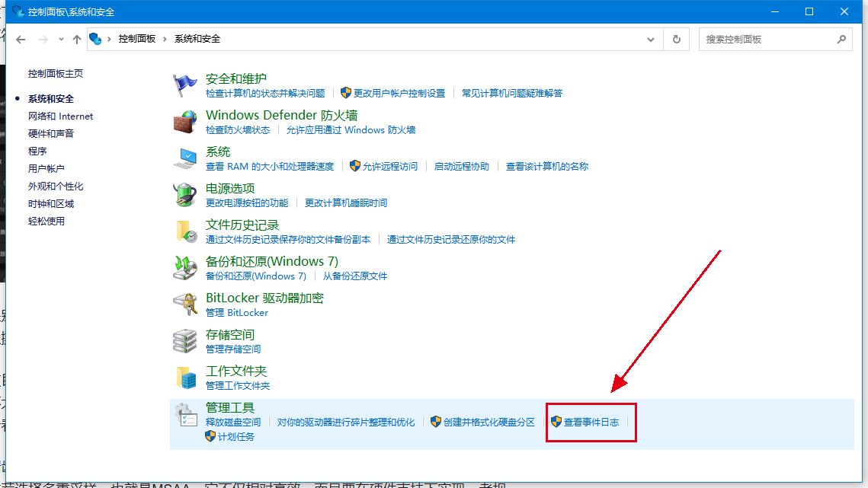Click 查看 RAM 的大小和处理器速度
The height and width of the screenshot is (488, 868).
pyautogui.click(x=270, y=167)
